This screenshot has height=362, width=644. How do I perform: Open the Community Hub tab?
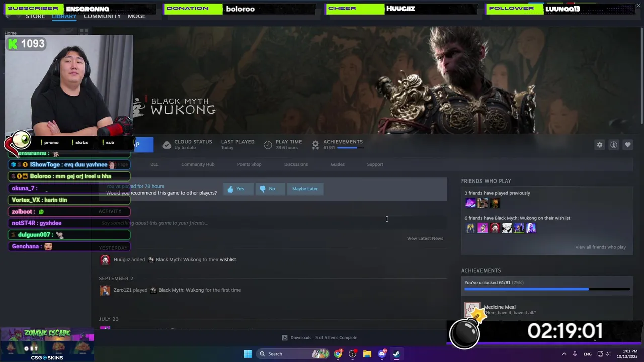point(198,164)
